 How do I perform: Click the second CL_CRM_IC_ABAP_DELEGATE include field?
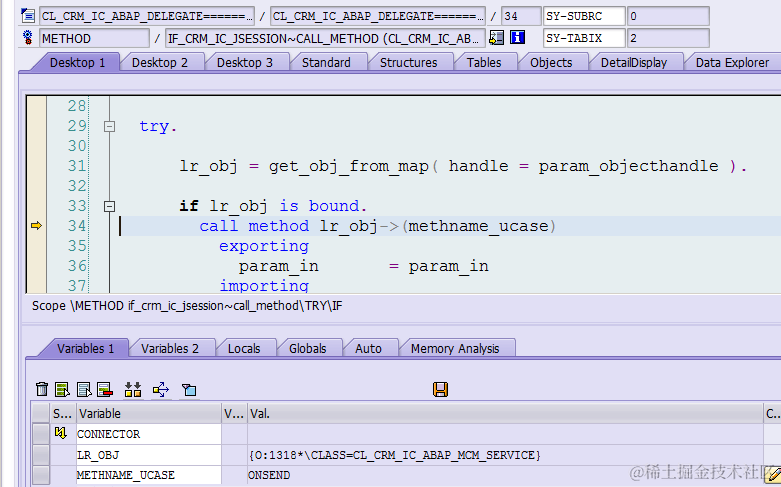(x=378, y=16)
